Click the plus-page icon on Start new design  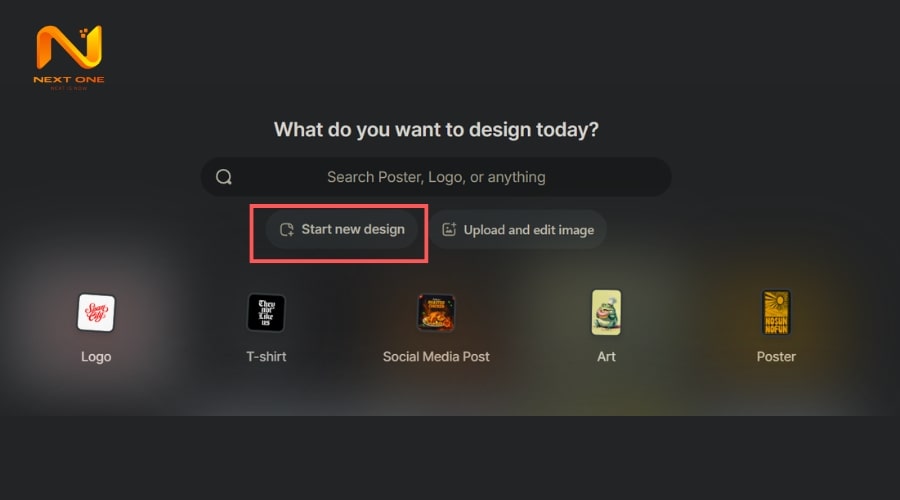[x=287, y=229]
